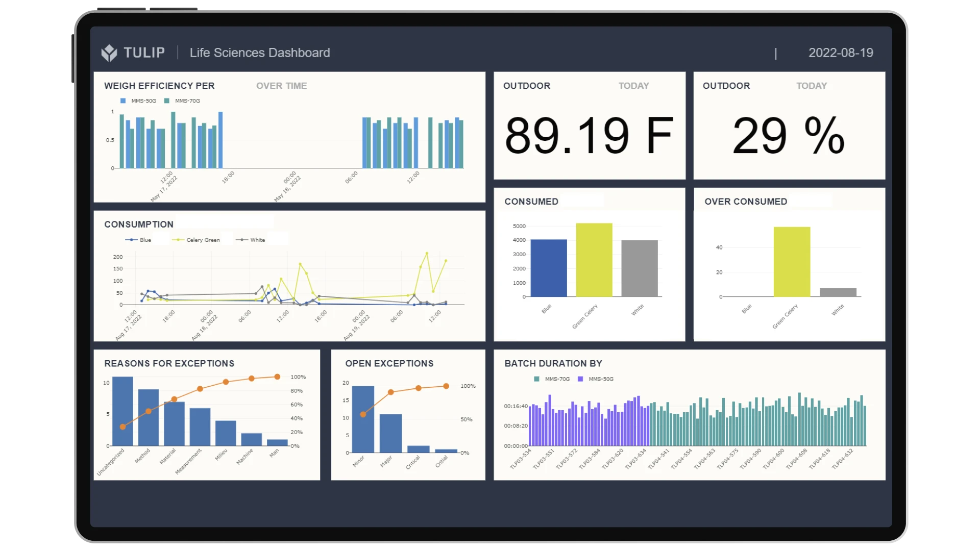Click the Batch Duration By chart title
The image size is (980, 551).
553,363
